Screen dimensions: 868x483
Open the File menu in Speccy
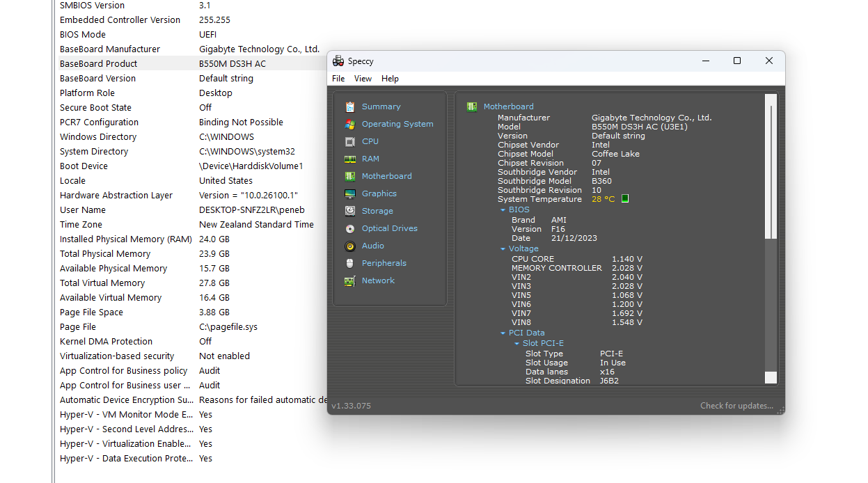338,79
